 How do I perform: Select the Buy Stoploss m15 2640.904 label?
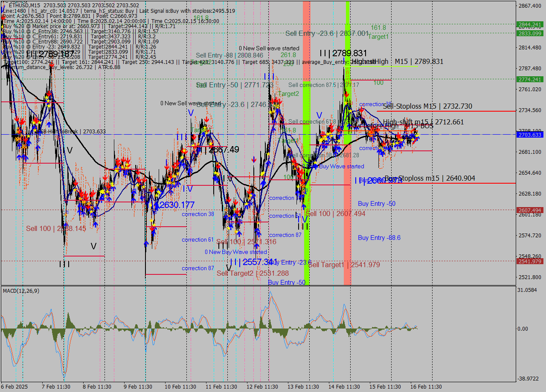click(x=430, y=178)
